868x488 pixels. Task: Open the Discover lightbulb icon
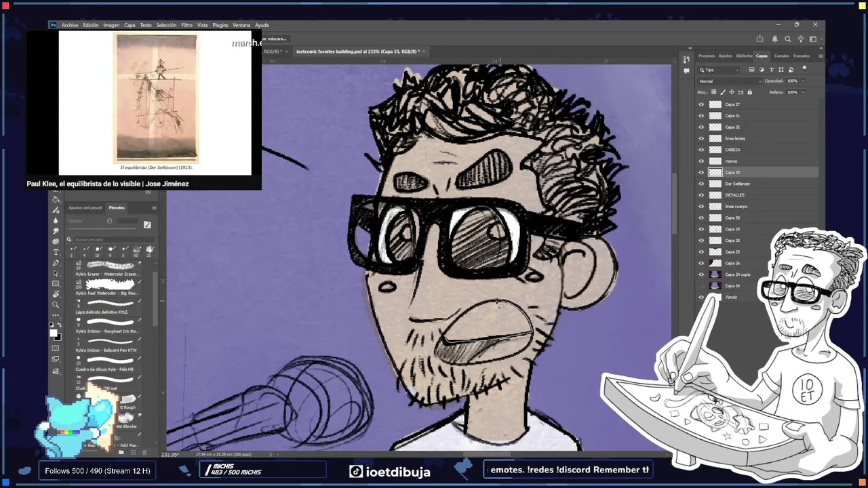pos(800,39)
